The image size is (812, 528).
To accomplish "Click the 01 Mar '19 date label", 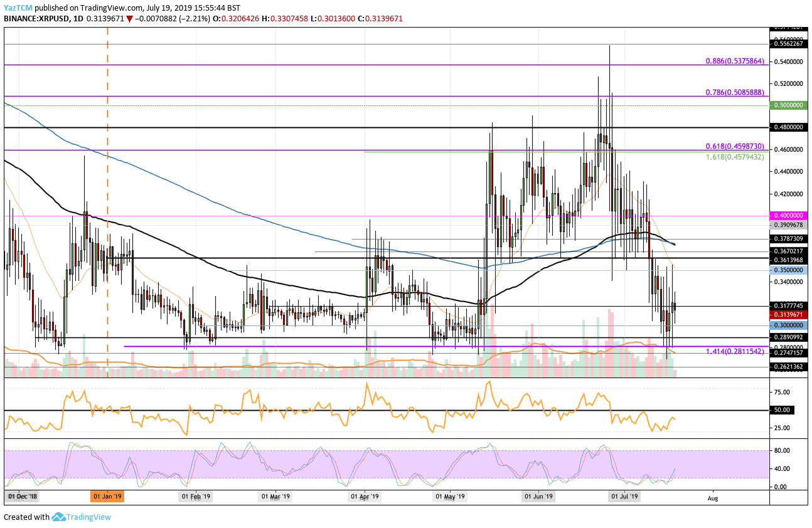I will (x=275, y=497).
